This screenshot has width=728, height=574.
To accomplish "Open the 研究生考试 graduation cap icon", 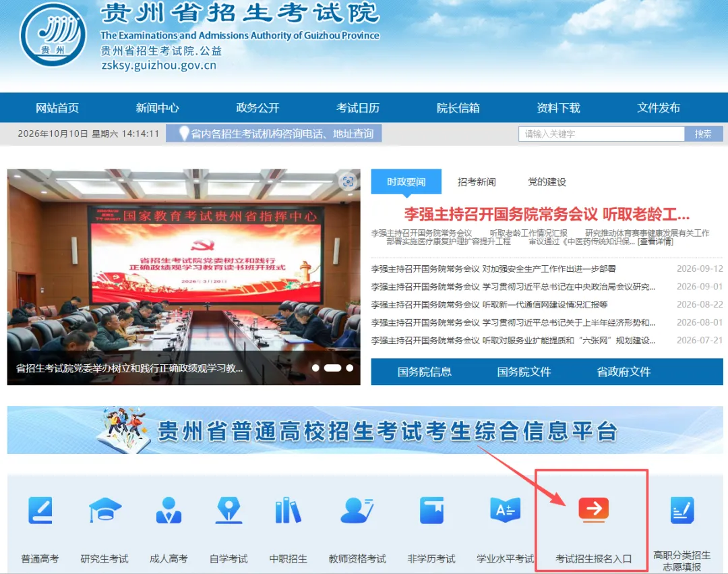I will click(x=105, y=511).
